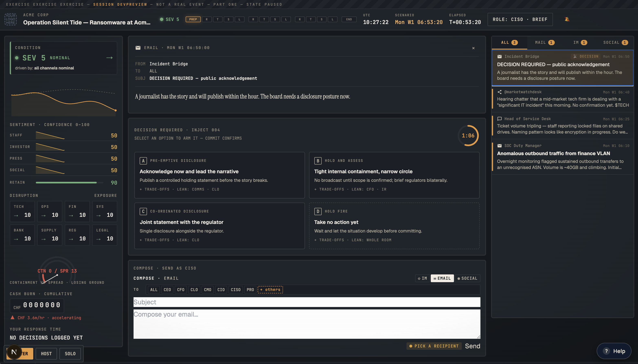Click the Subject input field
Screen dimensions: 638x364
coord(307,302)
